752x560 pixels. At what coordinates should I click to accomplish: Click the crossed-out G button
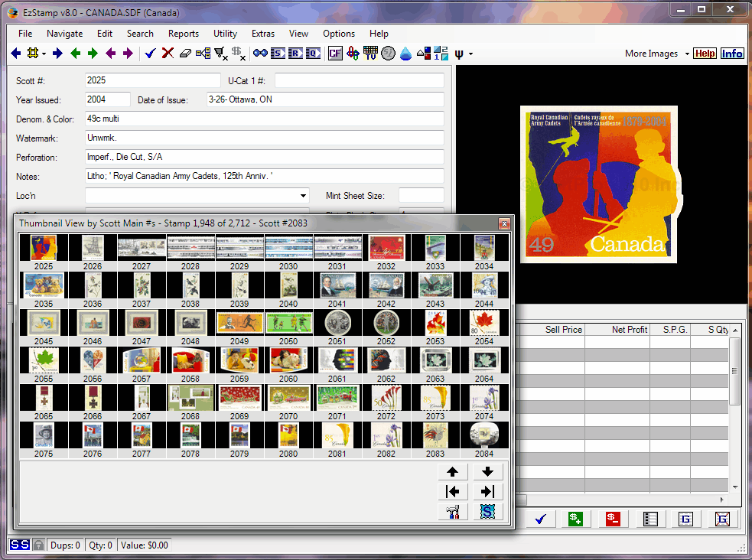[722, 519]
